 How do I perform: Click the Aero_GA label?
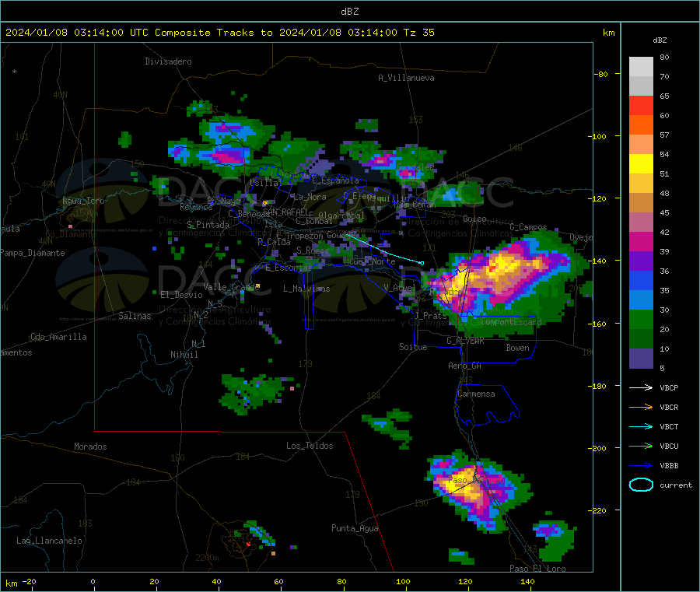(x=465, y=366)
